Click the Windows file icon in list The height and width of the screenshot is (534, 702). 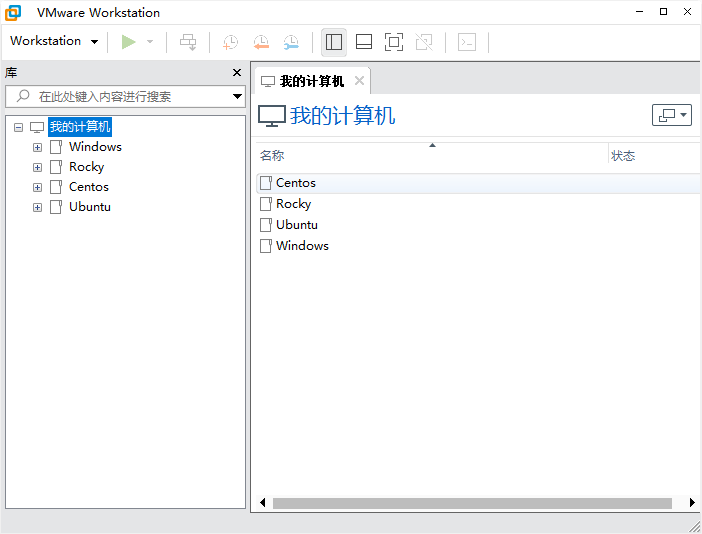(x=266, y=246)
